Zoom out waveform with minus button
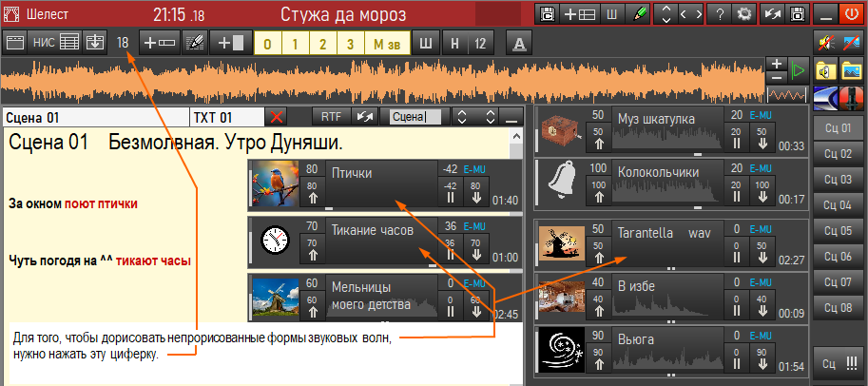The width and height of the screenshot is (868, 386). [x=777, y=77]
